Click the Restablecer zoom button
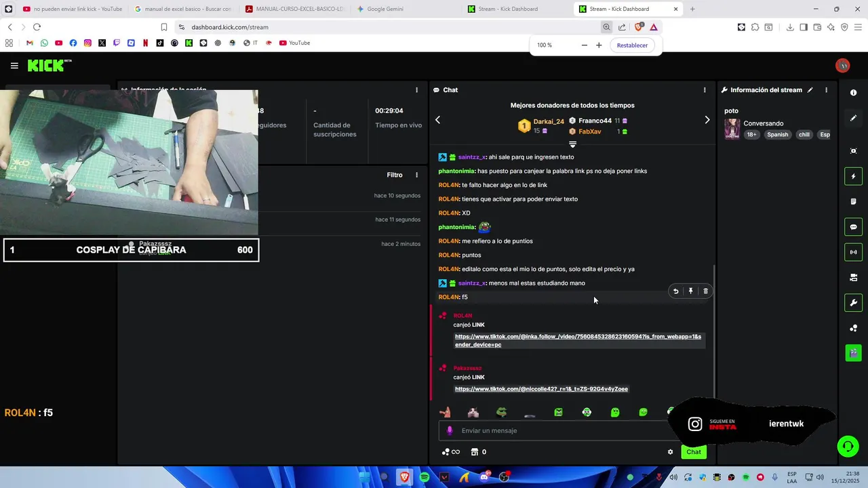Image resolution: width=868 pixels, height=488 pixels. tap(632, 45)
